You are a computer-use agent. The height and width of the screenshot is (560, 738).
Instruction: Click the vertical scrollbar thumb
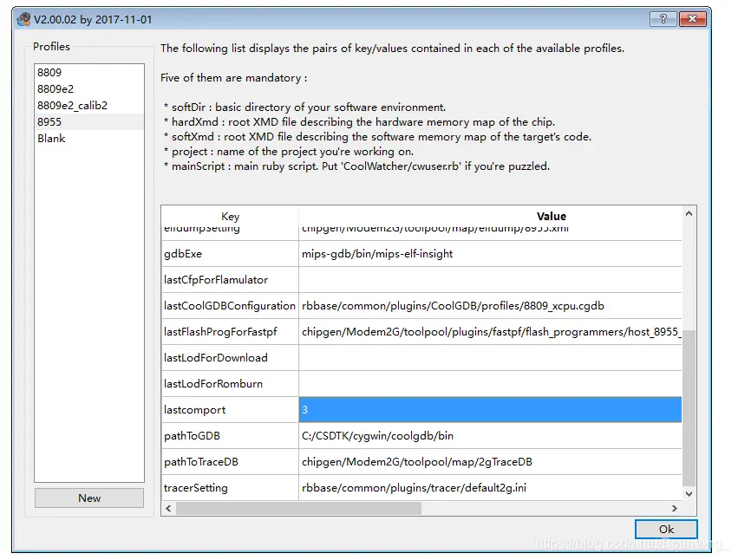point(689,407)
